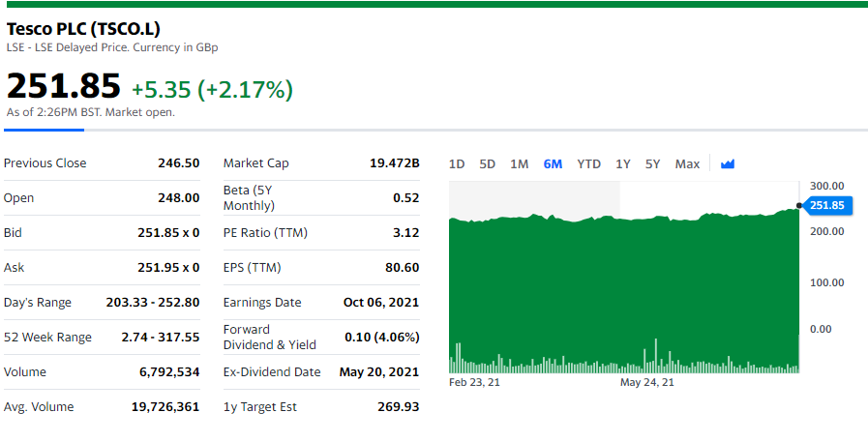Click the Bid value 251.85 x 0
Screen dimensions: 868x442
pos(168,233)
